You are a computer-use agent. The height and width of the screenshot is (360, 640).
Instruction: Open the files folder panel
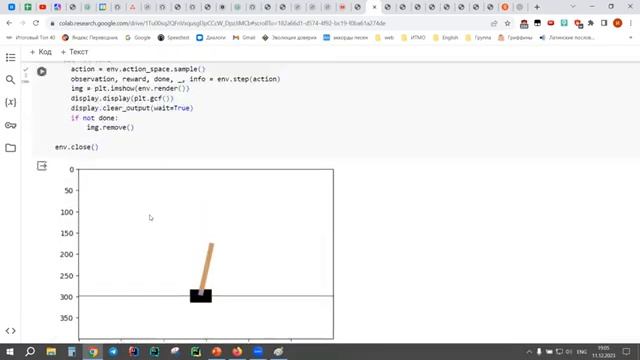tap(11, 148)
